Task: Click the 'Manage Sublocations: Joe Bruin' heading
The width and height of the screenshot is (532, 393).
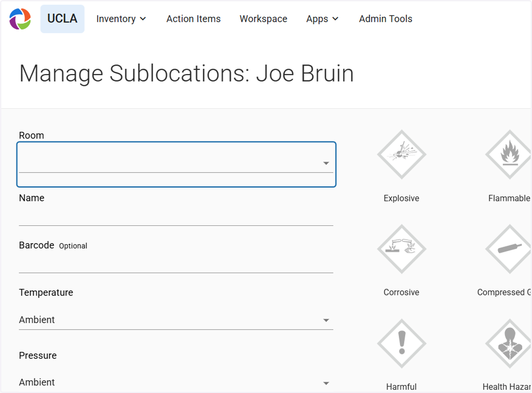Action: (x=187, y=73)
